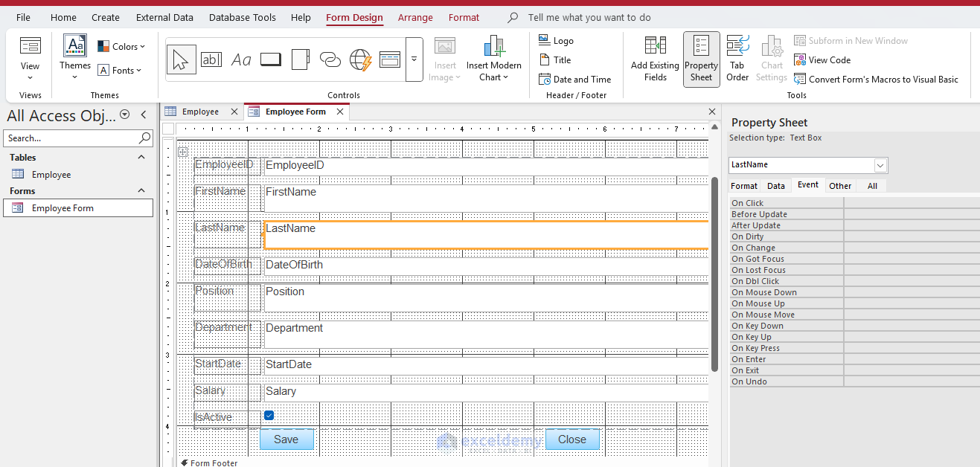Viewport: 980px width, 467px height.
Task: Pick the Web Browser control
Action: tap(360, 59)
